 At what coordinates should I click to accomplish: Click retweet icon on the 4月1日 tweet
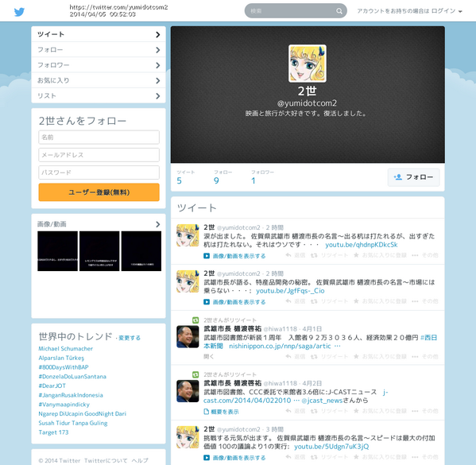[x=314, y=356]
